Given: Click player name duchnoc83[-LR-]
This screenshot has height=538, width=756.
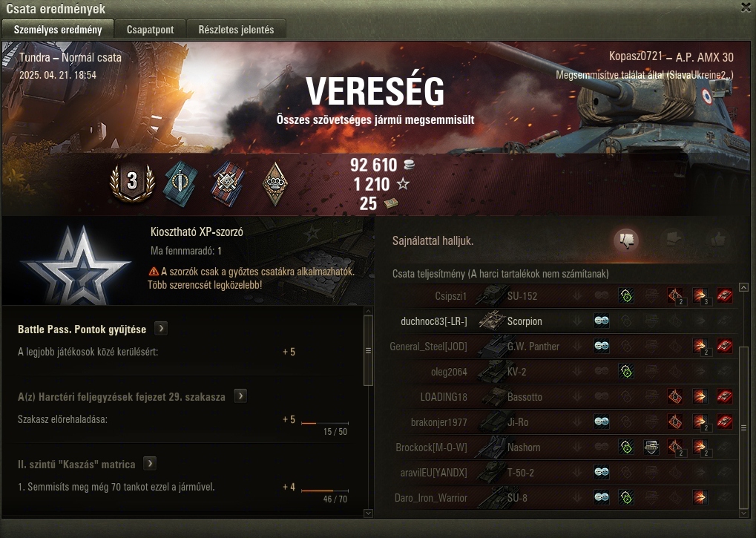Looking at the screenshot, I should (434, 321).
